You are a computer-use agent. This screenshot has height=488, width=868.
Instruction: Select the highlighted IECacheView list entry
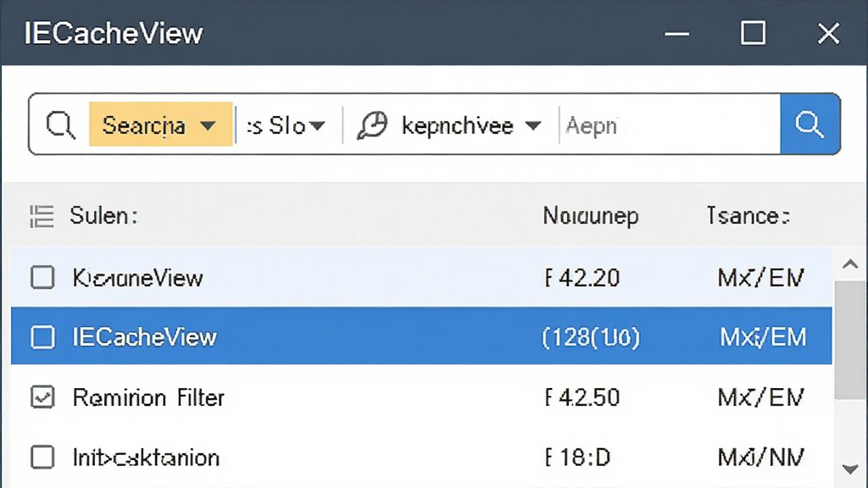pyautogui.click(x=421, y=336)
